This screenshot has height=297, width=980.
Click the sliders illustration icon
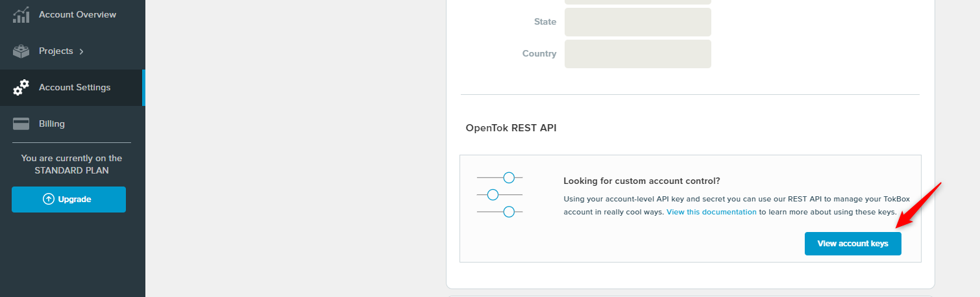click(500, 195)
